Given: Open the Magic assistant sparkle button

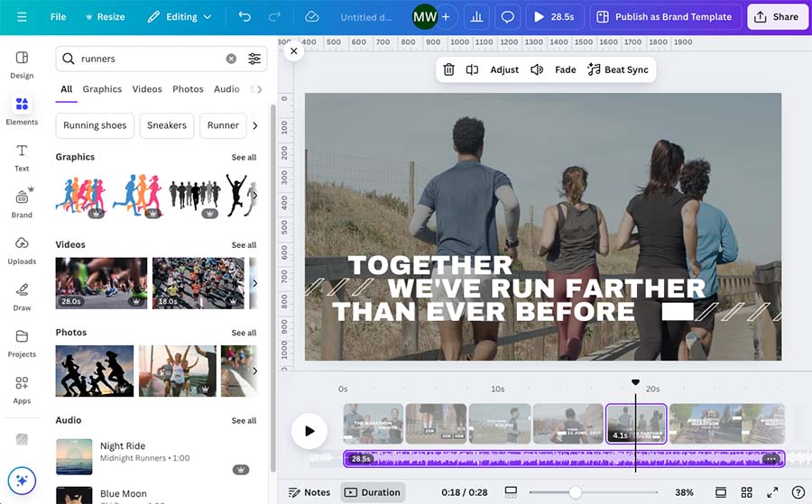Looking at the screenshot, I should tap(22, 481).
